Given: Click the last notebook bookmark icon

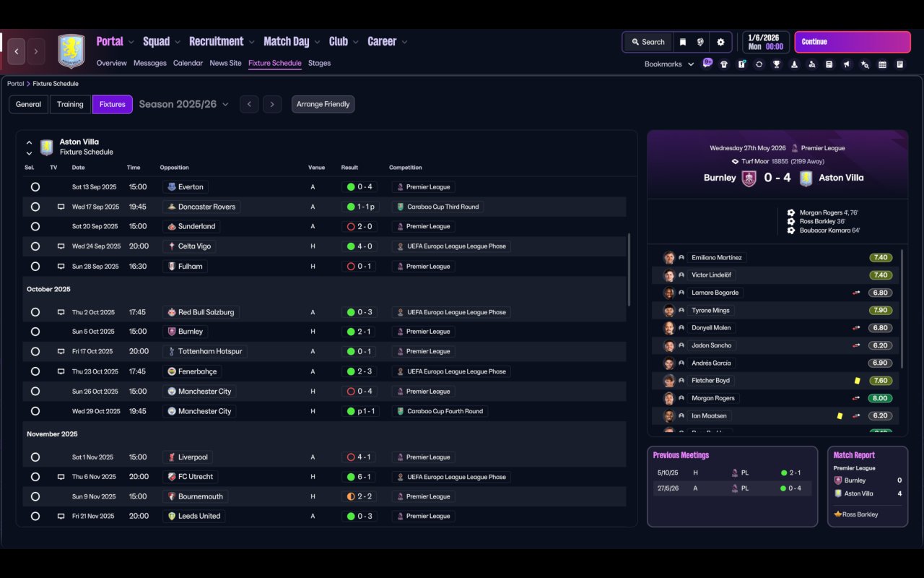Looking at the screenshot, I should (900, 64).
